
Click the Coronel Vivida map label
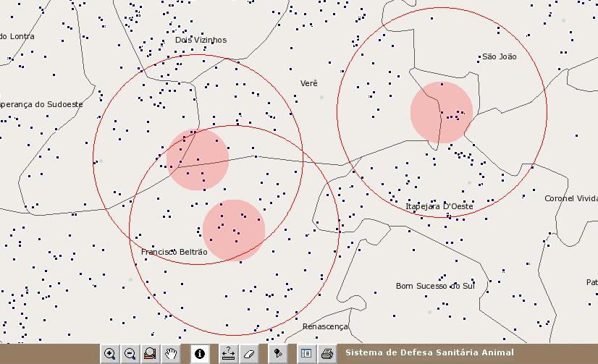coord(570,198)
